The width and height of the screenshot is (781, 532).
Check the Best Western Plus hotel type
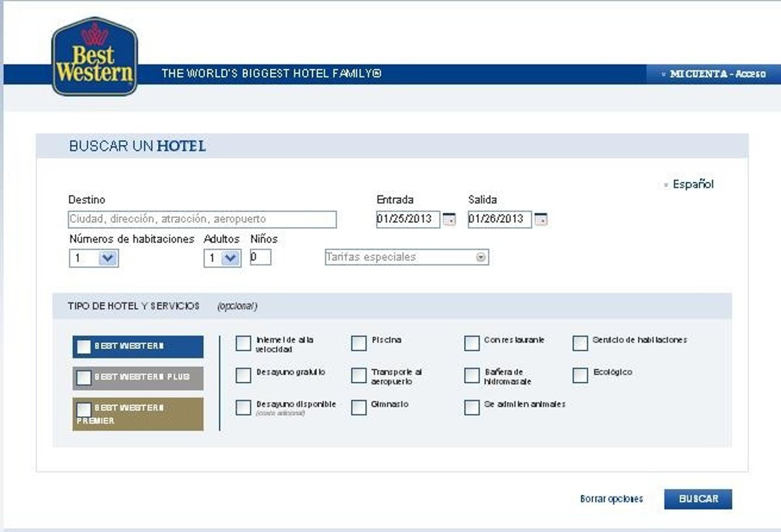point(84,378)
